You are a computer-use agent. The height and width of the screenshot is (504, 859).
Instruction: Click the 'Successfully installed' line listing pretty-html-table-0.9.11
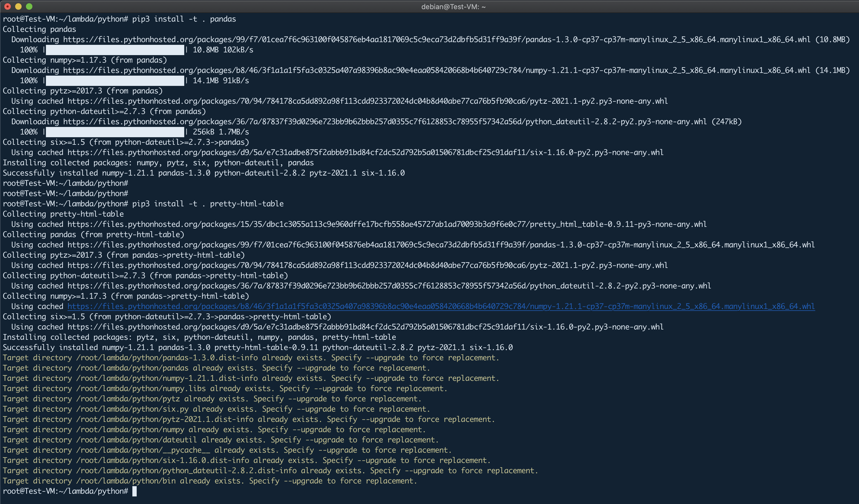[258, 348]
